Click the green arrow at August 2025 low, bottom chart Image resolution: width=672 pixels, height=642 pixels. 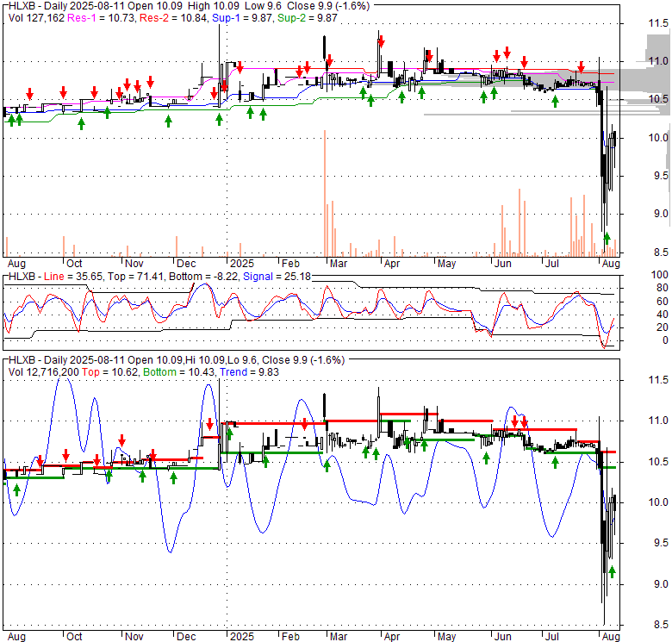click(x=612, y=571)
